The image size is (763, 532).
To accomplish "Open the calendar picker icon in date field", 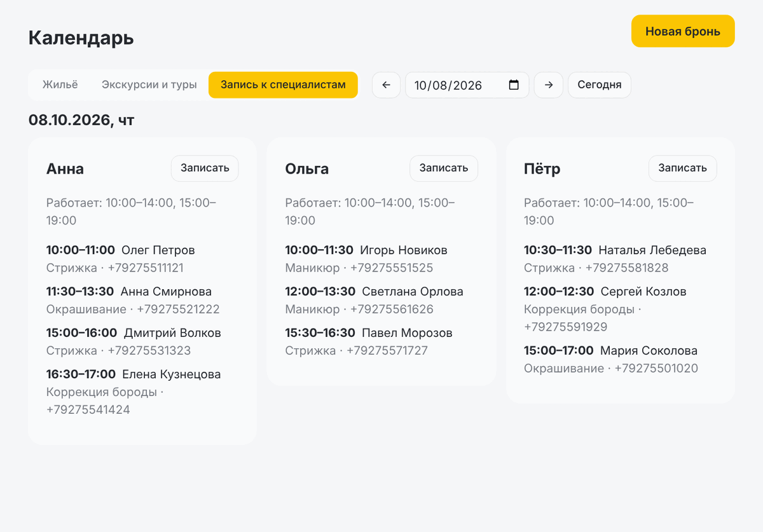I will 514,85.
